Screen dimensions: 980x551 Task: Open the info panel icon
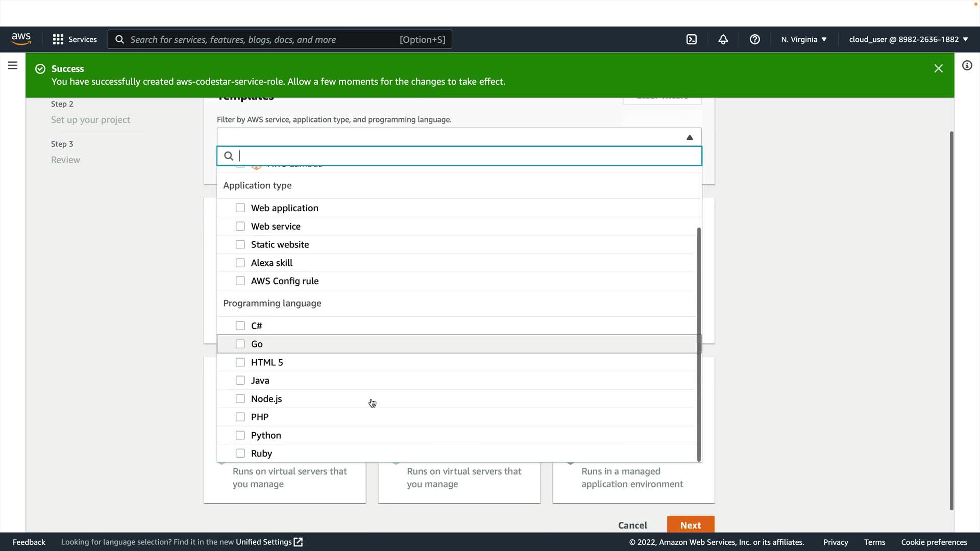tap(967, 65)
